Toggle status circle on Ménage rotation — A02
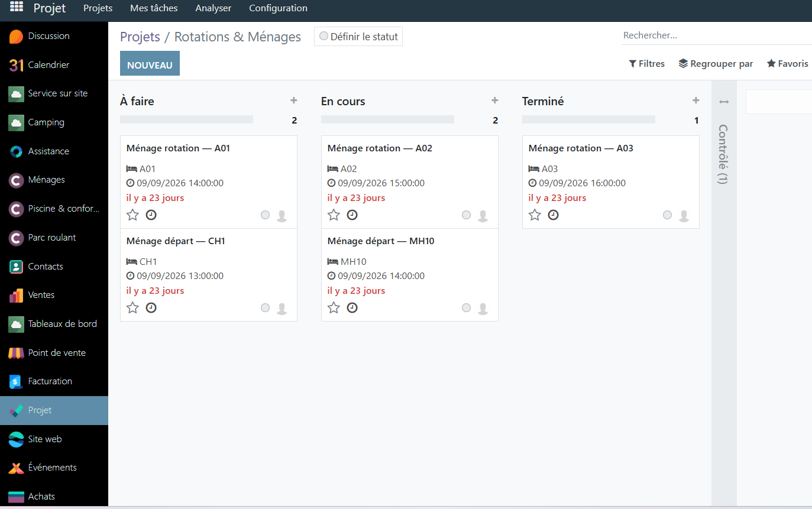The image size is (812, 509). [x=466, y=215]
